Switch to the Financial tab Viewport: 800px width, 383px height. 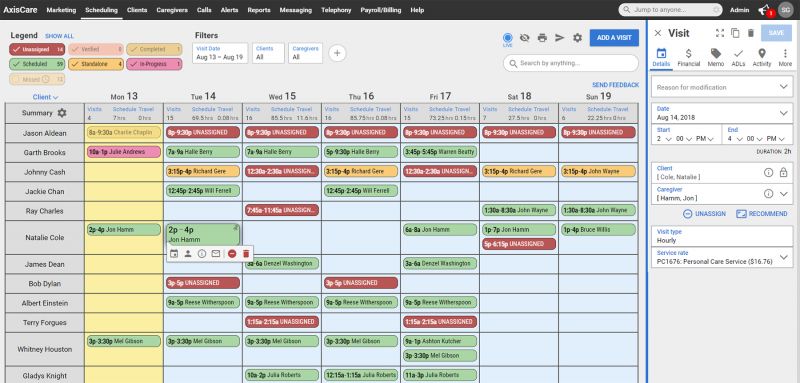pyautogui.click(x=688, y=58)
